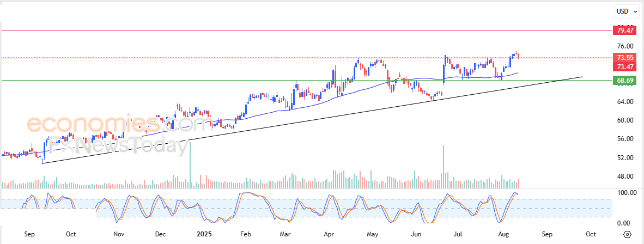Click the Dec marker on time axis

pyautogui.click(x=161, y=234)
